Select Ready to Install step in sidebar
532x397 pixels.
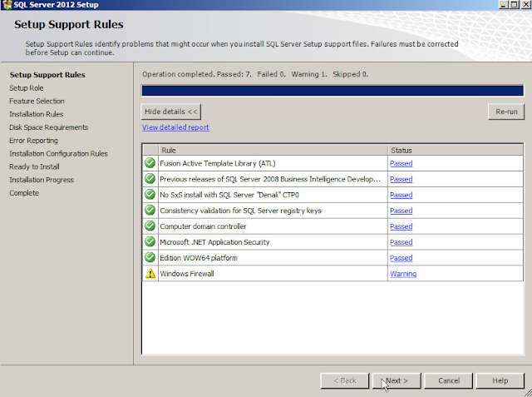click(34, 166)
